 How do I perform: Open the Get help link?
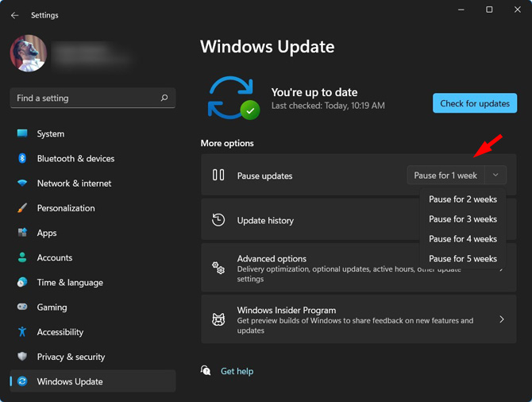pyautogui.click(x=237, y=371)
